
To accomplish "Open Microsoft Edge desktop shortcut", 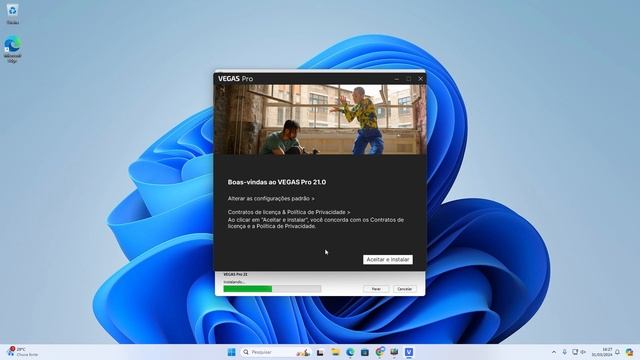I will click(x=13, y=50).
